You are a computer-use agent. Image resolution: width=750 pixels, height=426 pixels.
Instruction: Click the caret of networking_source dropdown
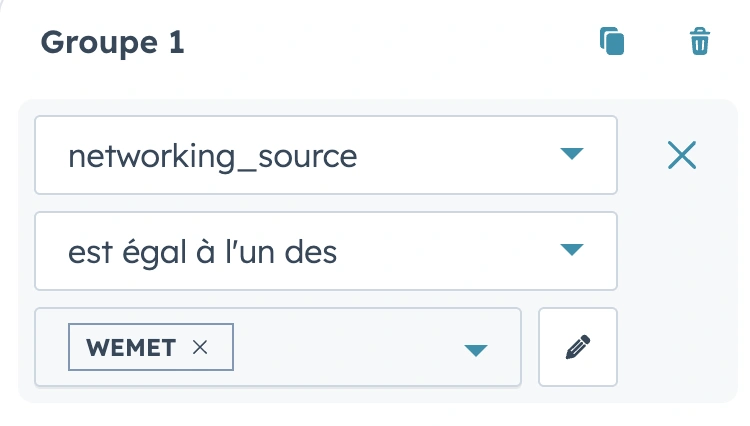(570, 155)
